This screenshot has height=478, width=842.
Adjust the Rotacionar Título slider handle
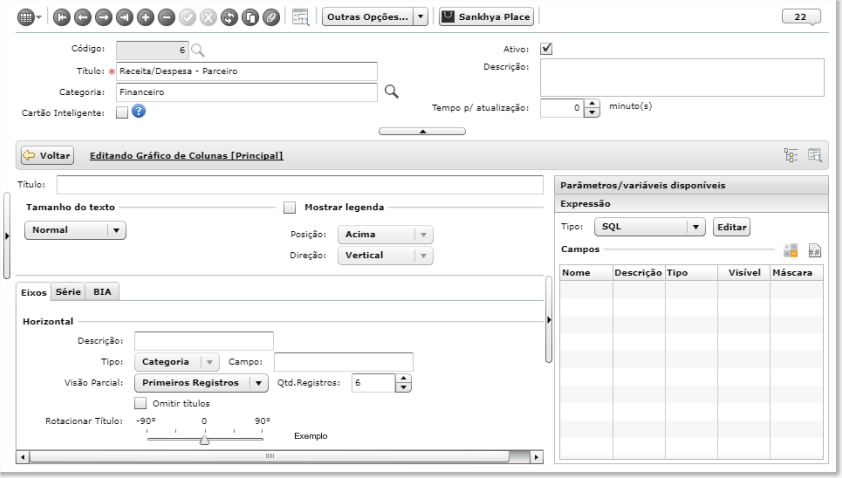click(205, 440)
